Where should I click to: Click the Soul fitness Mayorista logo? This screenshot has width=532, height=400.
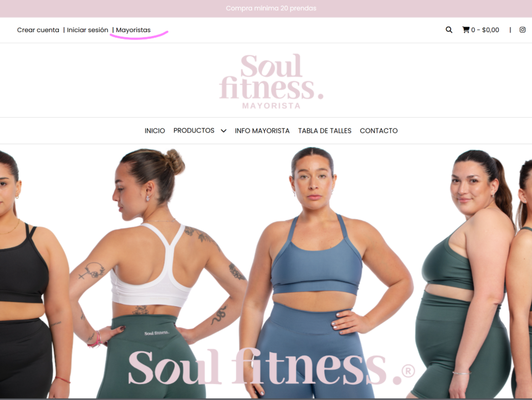[x=271, y=81]
